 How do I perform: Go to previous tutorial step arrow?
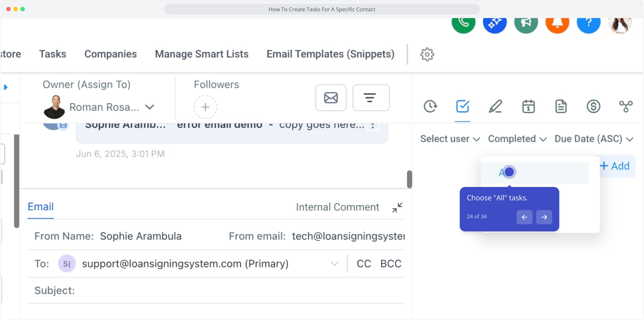[524, 217]
